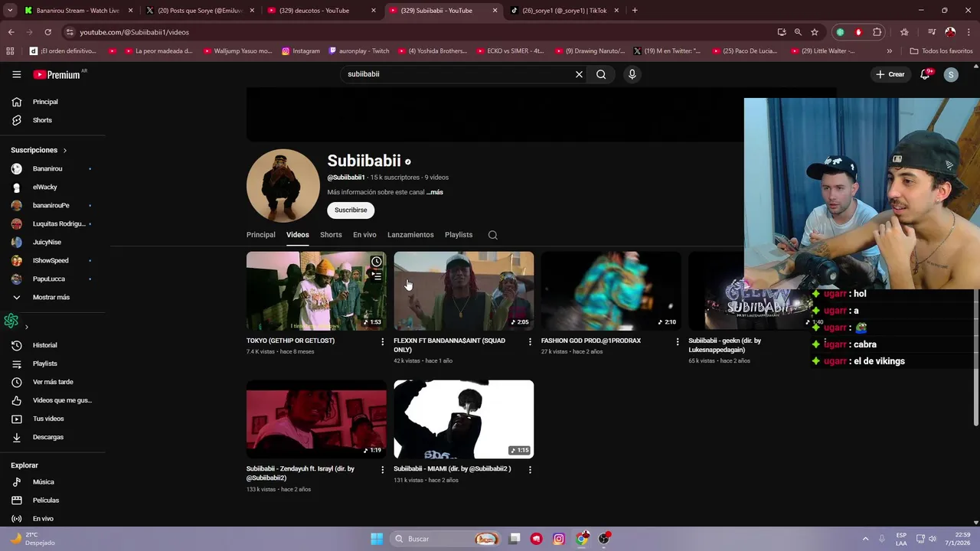
Task: Open more options for FASHION GOD video
Action: coord(677,341)
